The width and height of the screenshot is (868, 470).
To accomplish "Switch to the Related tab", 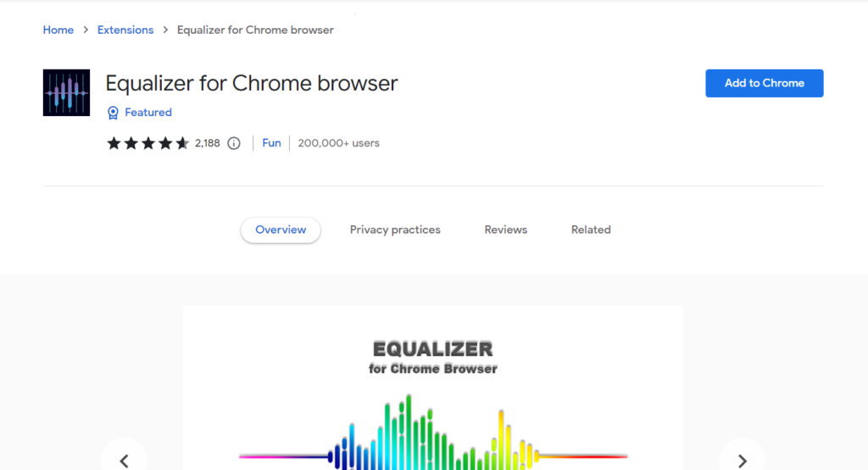I will pyautogui.click(x=591, y=229).
